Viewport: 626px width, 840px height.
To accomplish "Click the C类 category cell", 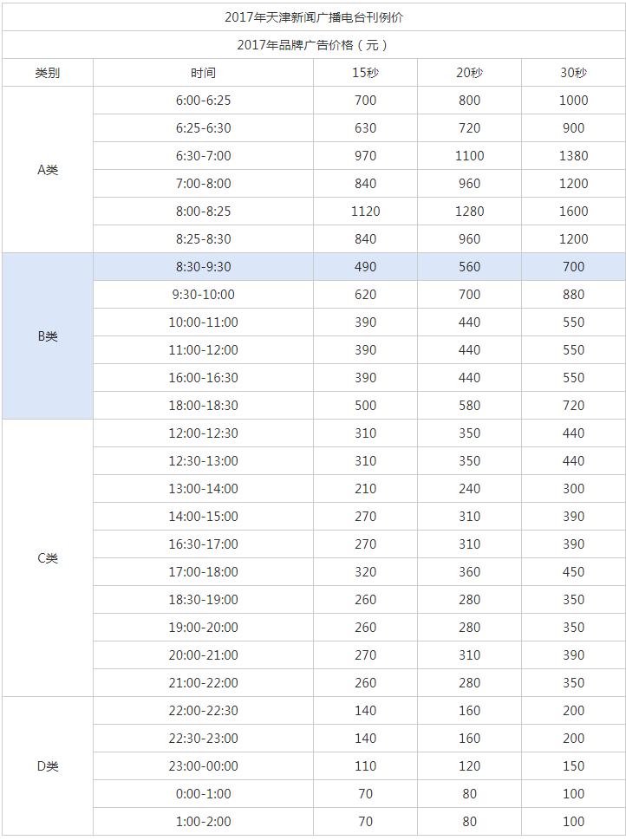I will point(47,557).
